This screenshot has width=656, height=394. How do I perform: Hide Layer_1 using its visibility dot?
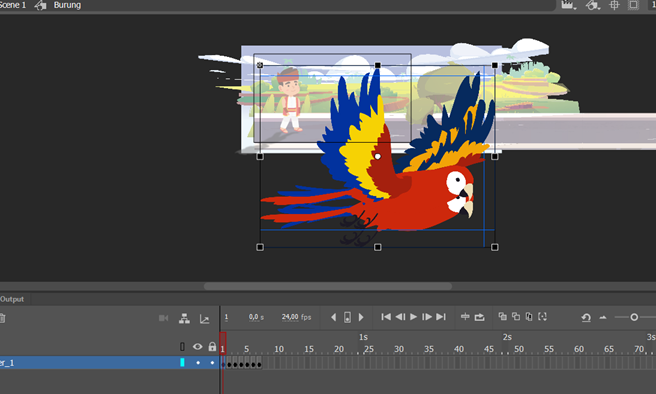coord(198,363)
